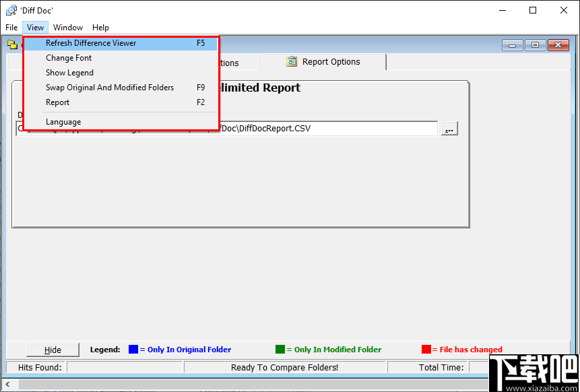
Task: Select Change Font from View menu
Action: 68,57
